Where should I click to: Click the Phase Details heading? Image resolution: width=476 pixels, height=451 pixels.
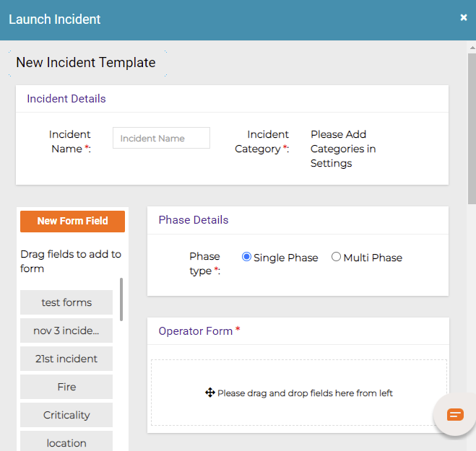click(x=194, y=220)
